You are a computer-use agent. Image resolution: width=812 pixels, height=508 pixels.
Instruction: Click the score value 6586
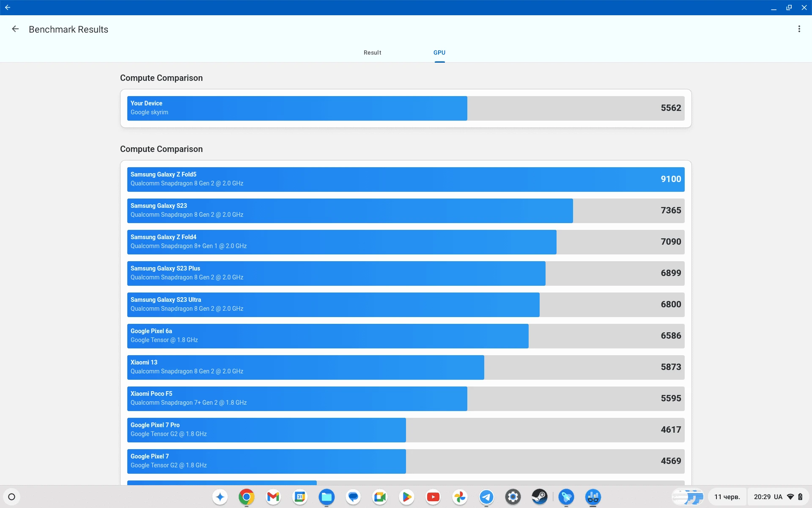[671, 336]
